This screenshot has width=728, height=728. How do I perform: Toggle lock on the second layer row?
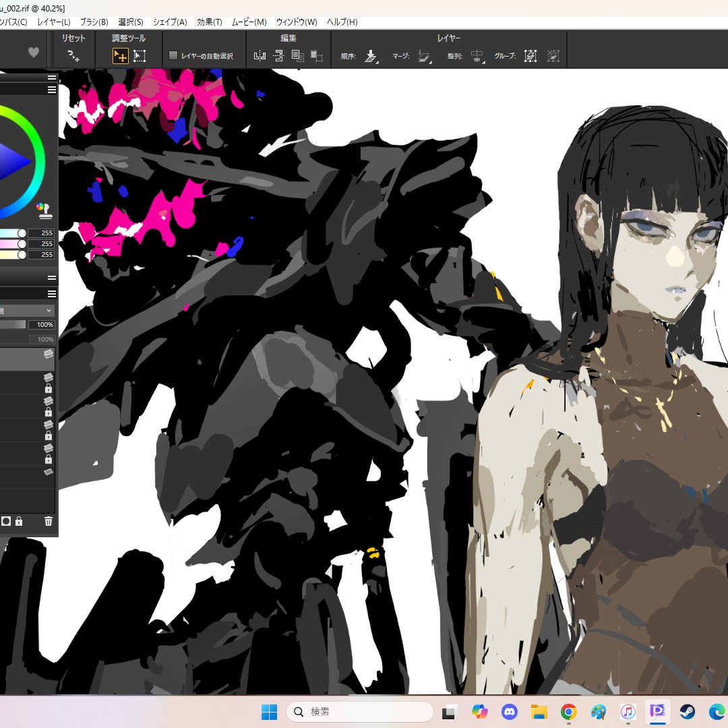pos(49,389)
